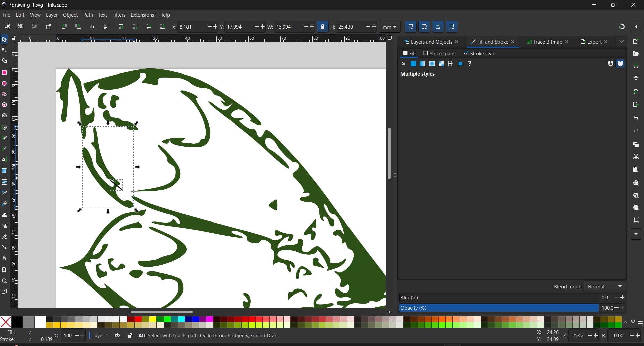Select the Ellipse tool
644x346 pixels.
(x=4, y=84)
